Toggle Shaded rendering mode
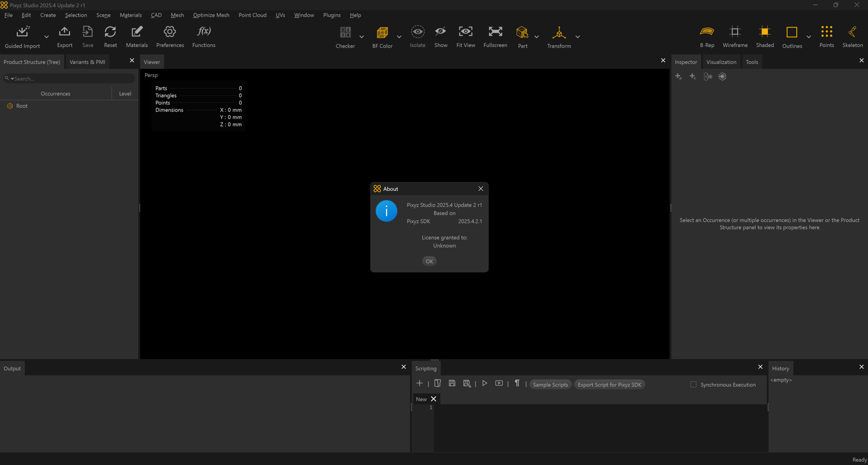 (764, 32)
